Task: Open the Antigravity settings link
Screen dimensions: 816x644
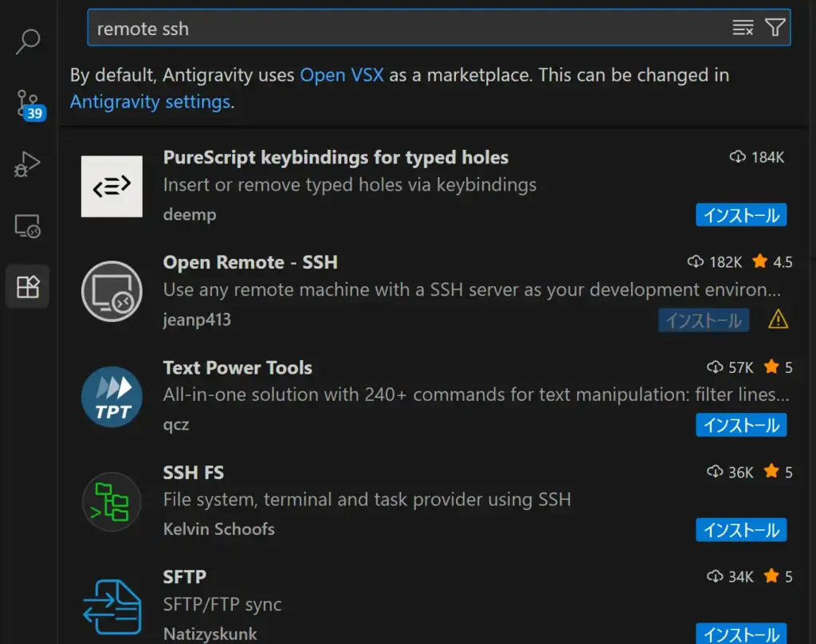Action: click(x=150, y=102)
